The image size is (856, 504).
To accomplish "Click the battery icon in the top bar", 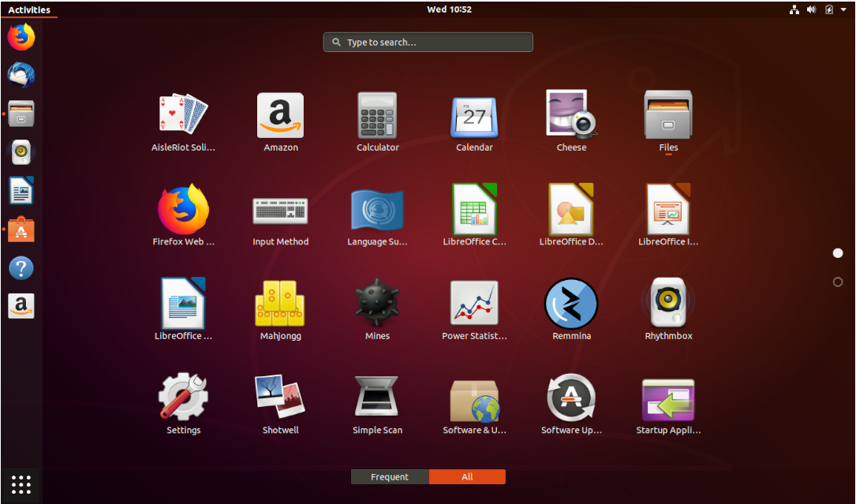I will 828,9.
